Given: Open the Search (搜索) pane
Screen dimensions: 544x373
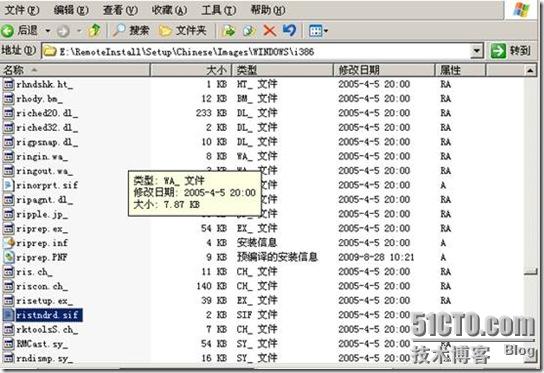Looking at the screenshot, I should pyautogui.click(x=131, y=31).
